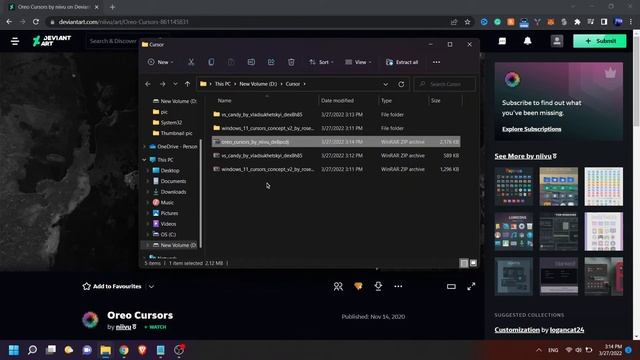Sort files by Date modified column
The image size is (640, 360).
point(337,100)
